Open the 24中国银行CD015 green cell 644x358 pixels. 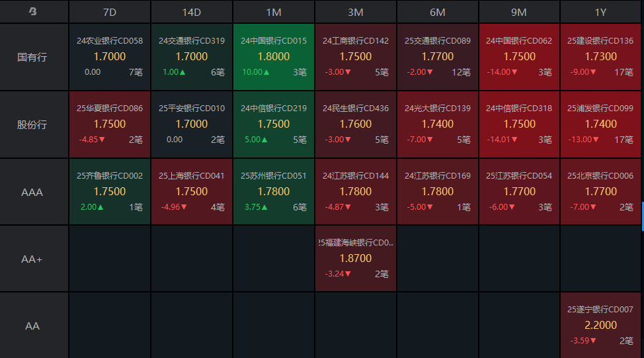pyautogui.click(x=274, y=57)
